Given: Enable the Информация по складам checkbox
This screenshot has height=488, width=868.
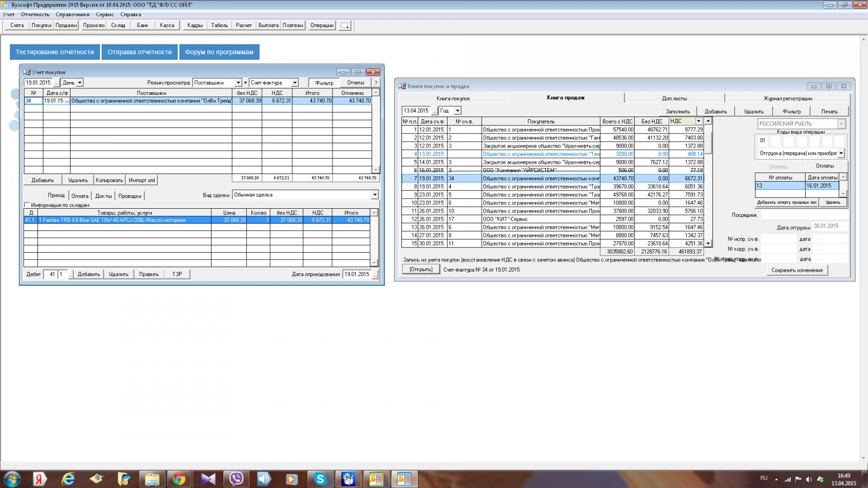Looking at the screenshot, I should pos(27,205).
